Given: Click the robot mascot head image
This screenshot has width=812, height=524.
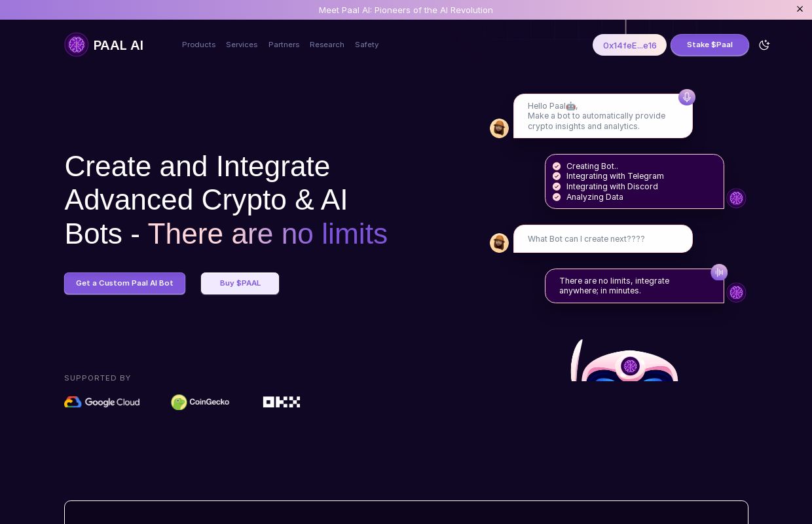Looking at the screenshot, I should click(624, 360).
